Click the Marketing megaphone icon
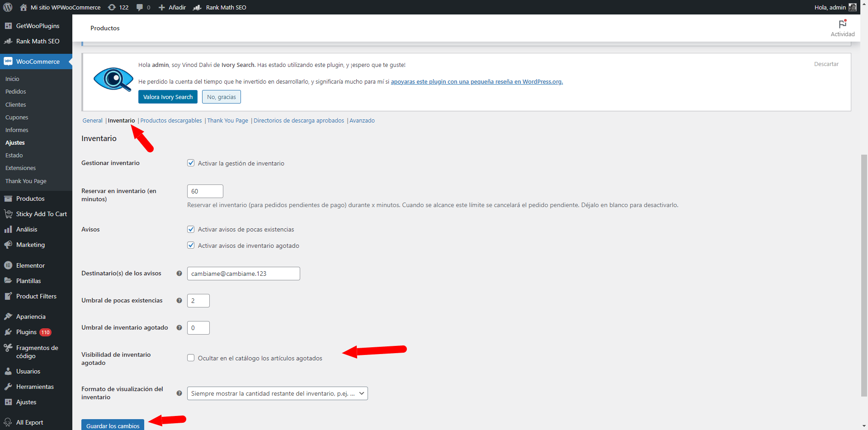 click(8, 245)
